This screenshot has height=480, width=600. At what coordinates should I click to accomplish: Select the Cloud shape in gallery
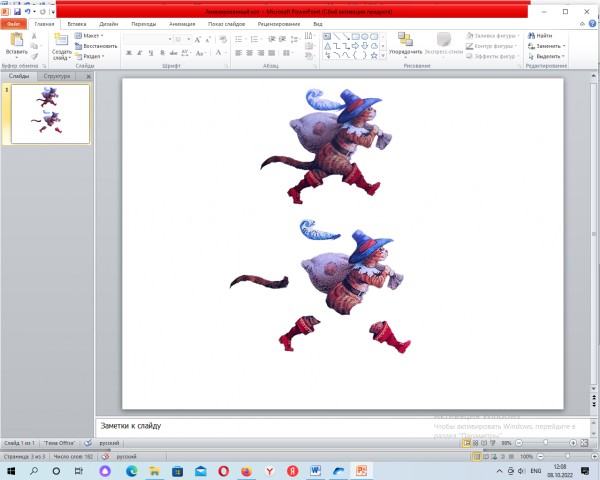click(x=374, y=46)
